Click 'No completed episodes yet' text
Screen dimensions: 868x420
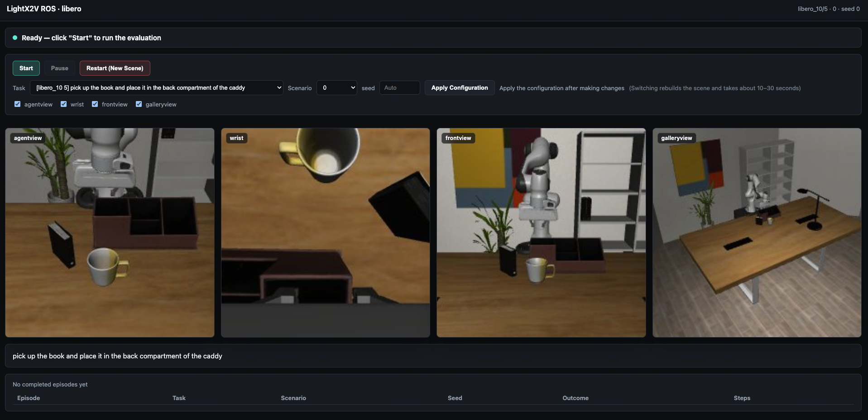tap(50, 384)
